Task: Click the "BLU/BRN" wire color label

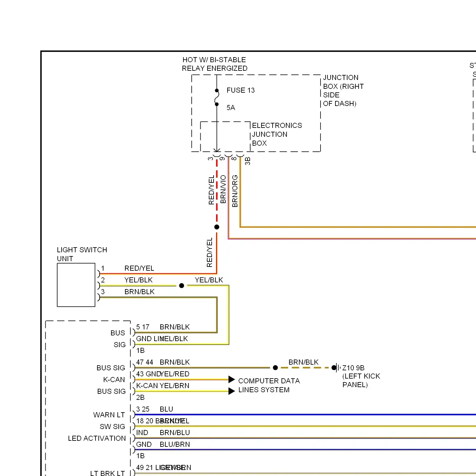Action: point(175,445)
